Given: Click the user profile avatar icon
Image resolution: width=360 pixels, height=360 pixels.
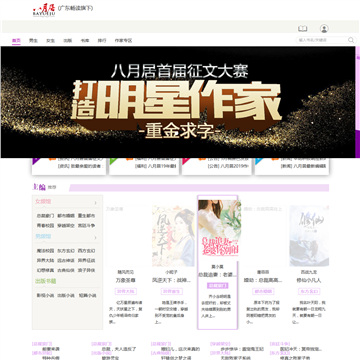Looking at the screenshot, I should click(324, 29).
